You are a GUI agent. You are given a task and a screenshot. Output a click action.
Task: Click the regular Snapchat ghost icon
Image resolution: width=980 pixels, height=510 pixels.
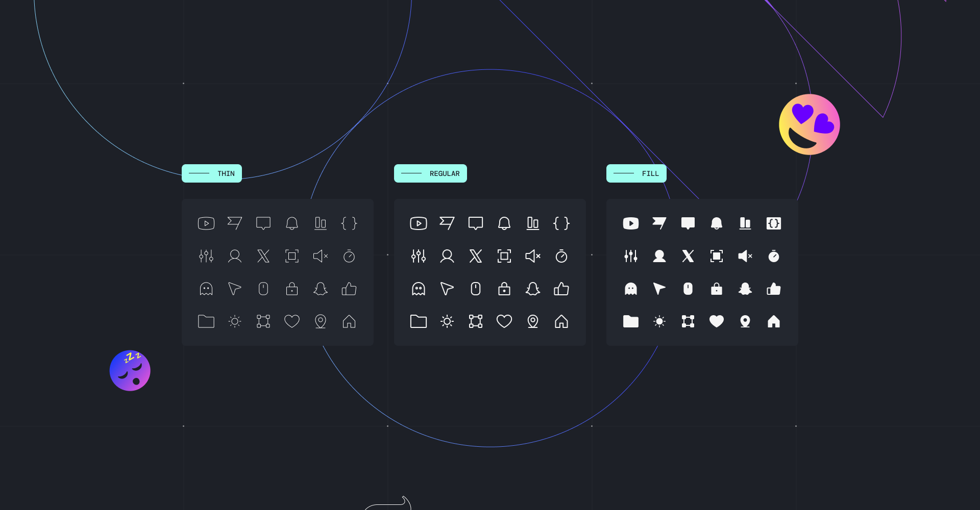point(533,289)
